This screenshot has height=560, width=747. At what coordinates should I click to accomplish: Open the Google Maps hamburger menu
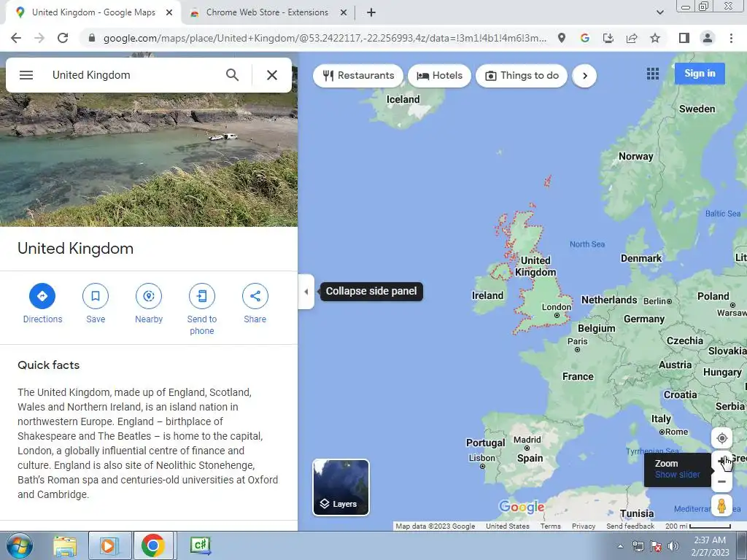(26, 75)
